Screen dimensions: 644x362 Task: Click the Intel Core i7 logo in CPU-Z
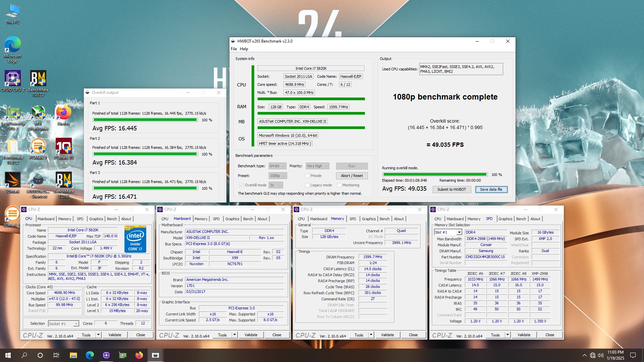click(x=135, y=239)
